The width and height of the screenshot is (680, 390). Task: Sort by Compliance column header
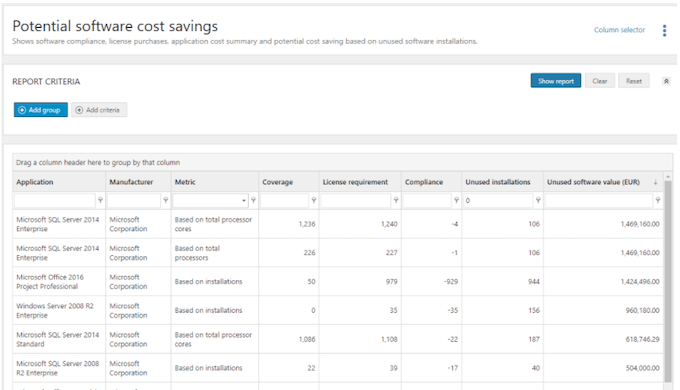click(x=432, y=182)
